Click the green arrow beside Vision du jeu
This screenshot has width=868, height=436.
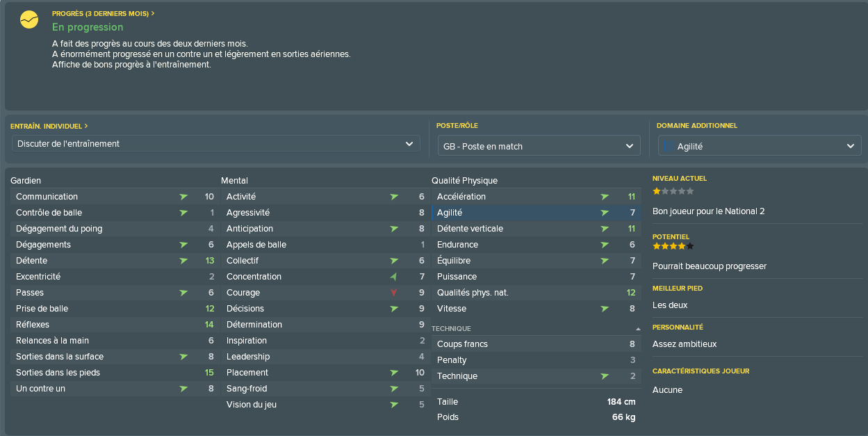394,405
